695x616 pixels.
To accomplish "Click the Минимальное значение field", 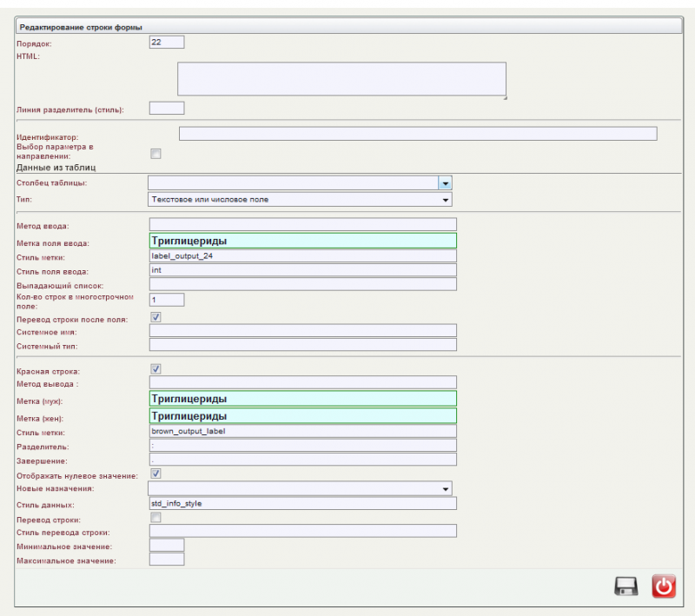I will tap(165, 543).
